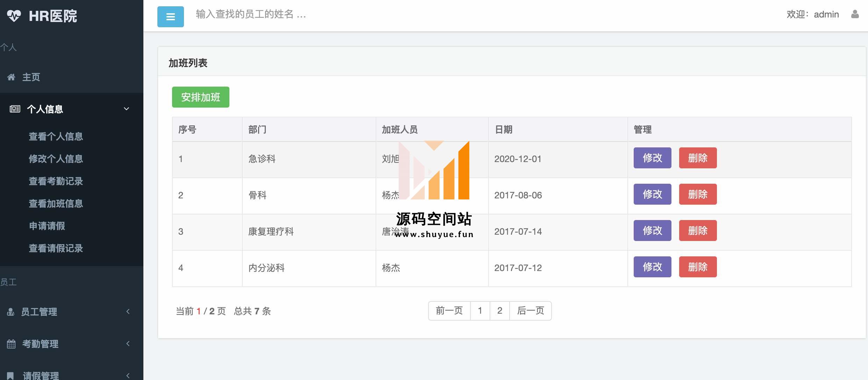Click the newspaper icon beside 个人信息
Viewport: 868px width, 380px height.
(15, 109)
